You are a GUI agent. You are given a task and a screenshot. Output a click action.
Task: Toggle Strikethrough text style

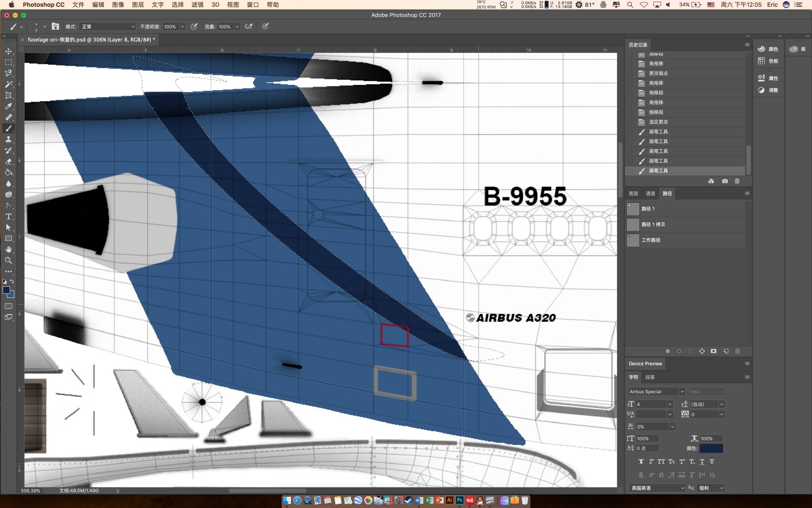pos(712,462)
